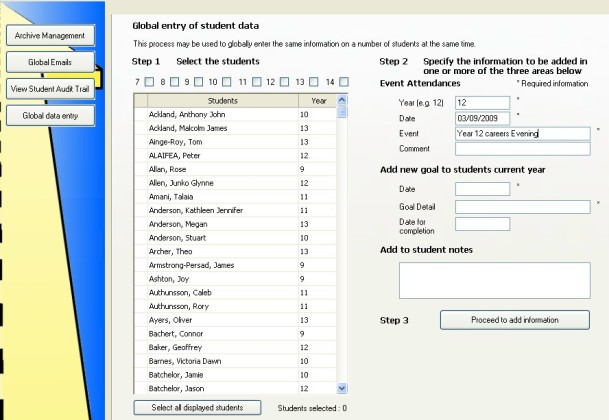609x420 pixels.
Task: Click the student list scrollbar thumb
Action: tap(342, 112)
